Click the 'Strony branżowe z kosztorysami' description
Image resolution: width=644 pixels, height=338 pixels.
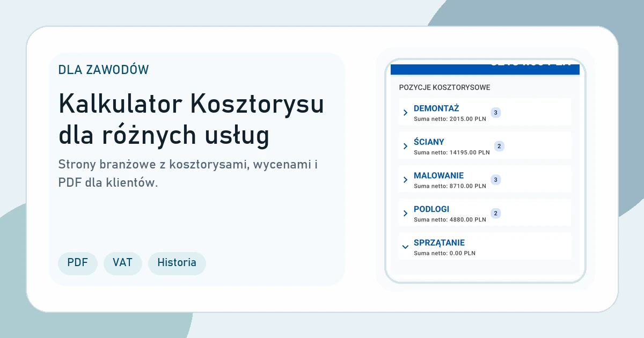pyautogui.click(x=188, y=173)
